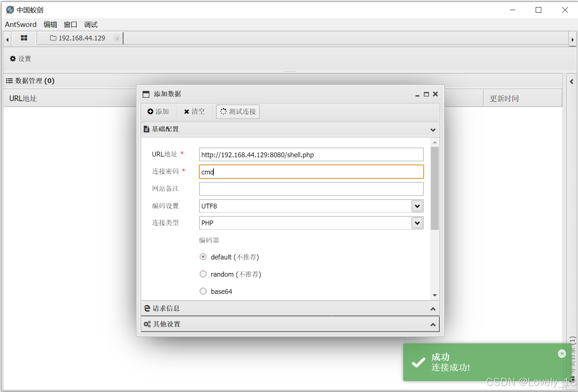Click the 数据管理 list icon
578x392 pixels.
9,81
